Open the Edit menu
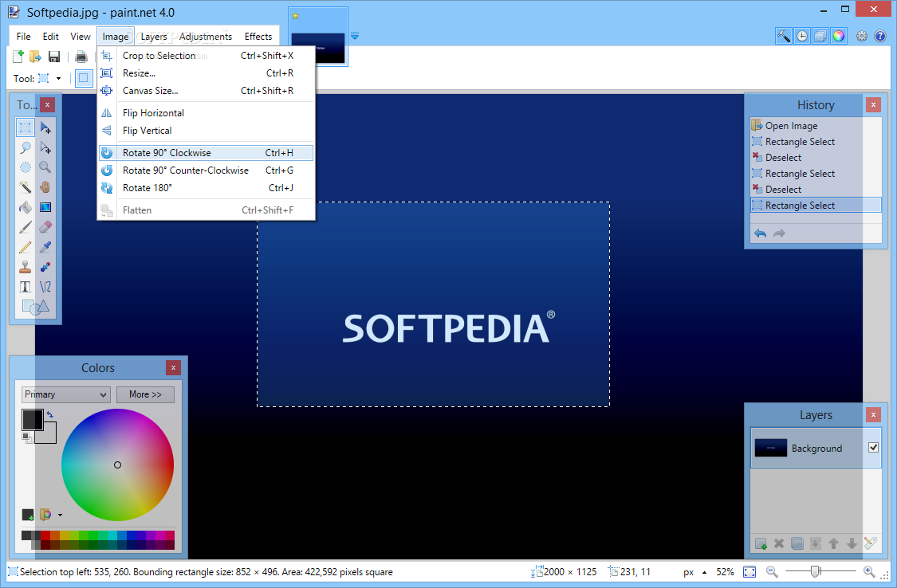Image resolution: width=897 pixels, height=588 pixels. click(50, 36)
